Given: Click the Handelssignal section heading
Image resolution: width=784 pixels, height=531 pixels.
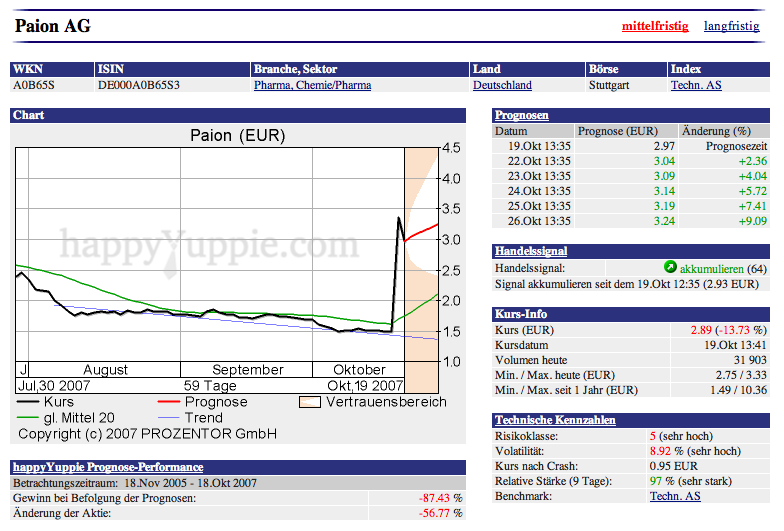Looking at the screenshot, I should [x=531, y=251].
